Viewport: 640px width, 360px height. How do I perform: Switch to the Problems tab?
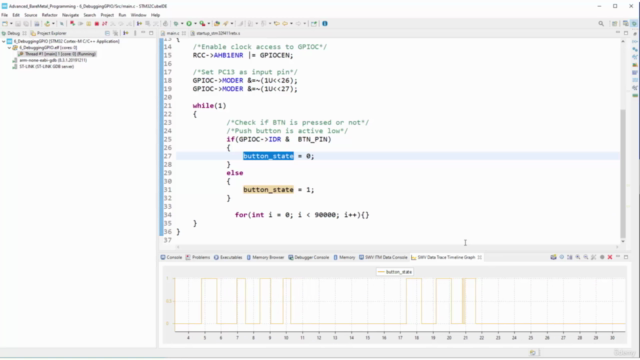click(x=198, y=258)
